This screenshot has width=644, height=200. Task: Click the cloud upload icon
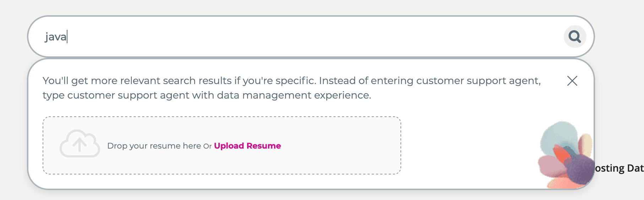(x=80, y=144)
